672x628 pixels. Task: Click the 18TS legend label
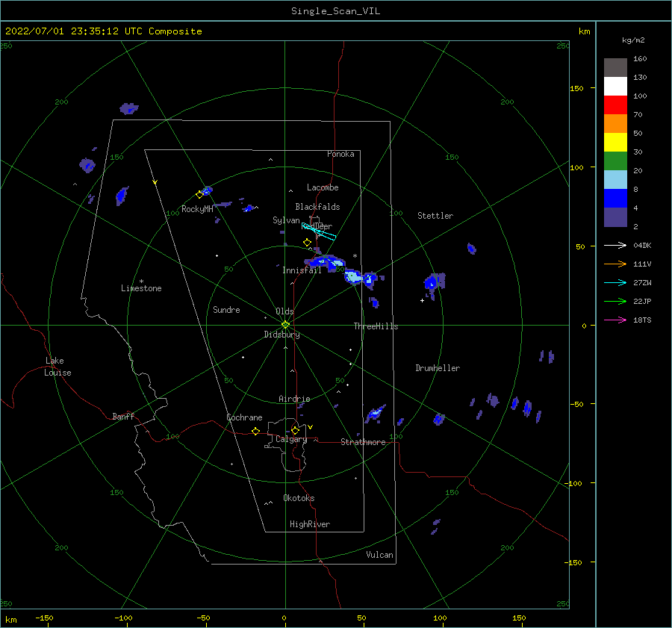[x=642, y=320]
